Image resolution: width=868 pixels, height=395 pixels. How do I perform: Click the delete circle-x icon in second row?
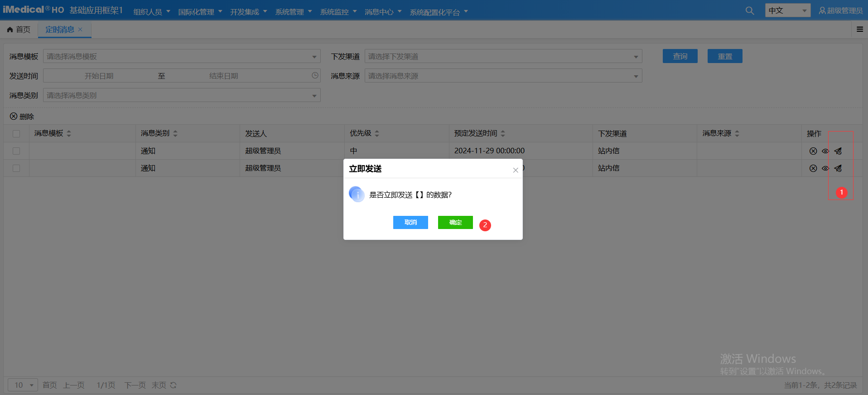click(813, 168)
